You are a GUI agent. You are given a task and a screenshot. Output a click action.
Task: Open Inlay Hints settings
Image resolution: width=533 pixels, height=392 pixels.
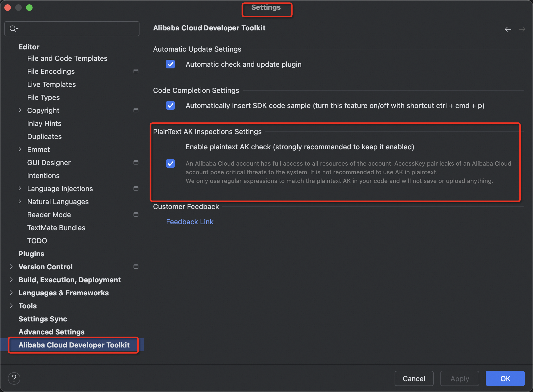(44, 124)
